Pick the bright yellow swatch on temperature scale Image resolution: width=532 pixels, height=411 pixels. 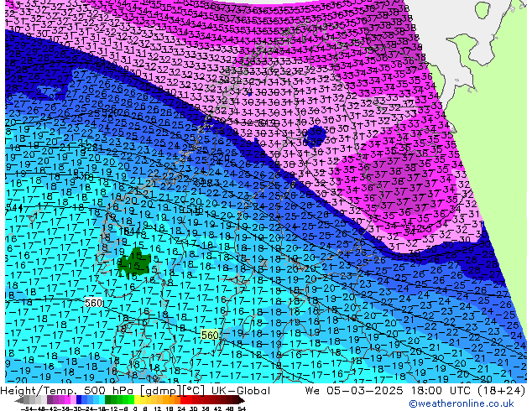[137, 400]
